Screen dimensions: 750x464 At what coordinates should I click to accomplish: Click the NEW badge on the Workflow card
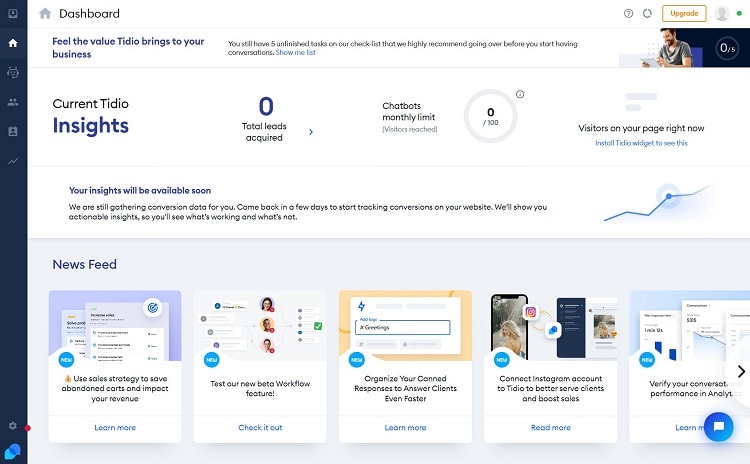[211, 360]
